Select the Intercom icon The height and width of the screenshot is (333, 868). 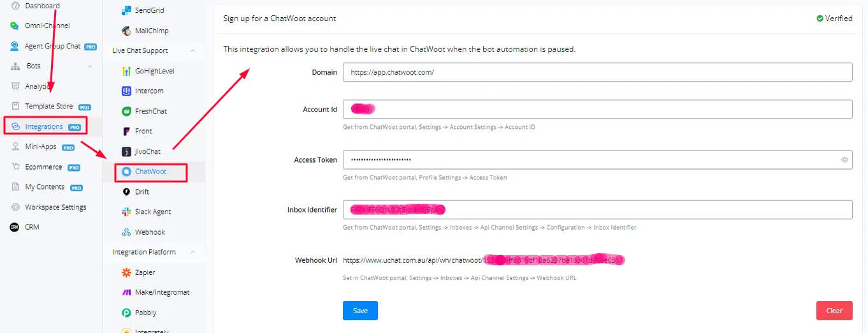coord(126,91)
